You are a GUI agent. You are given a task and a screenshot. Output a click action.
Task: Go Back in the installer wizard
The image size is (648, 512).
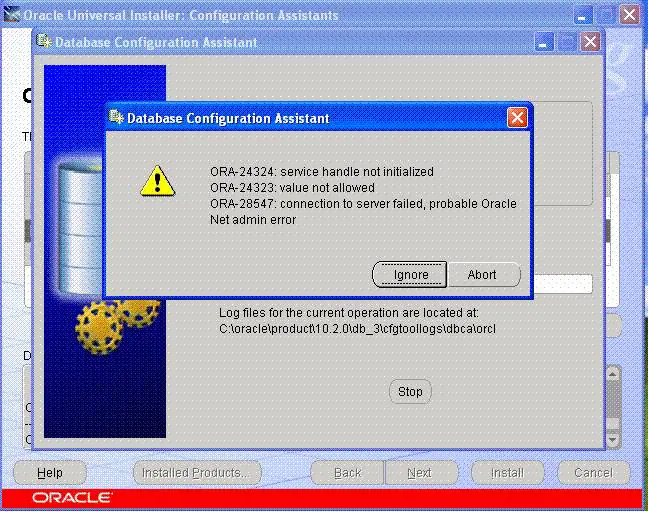point(347,472)
